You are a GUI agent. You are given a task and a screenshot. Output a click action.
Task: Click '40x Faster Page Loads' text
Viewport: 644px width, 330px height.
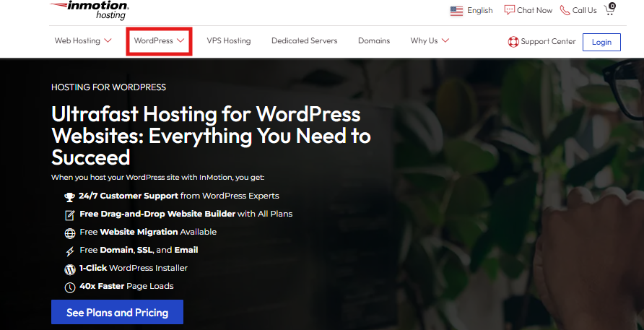click(126, 286)
